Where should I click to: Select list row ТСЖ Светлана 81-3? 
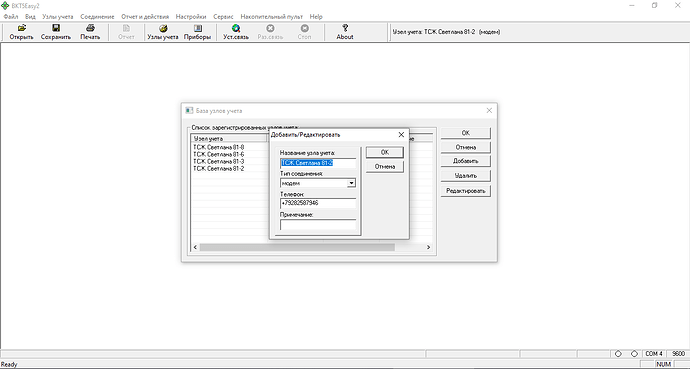pos(218,161)
